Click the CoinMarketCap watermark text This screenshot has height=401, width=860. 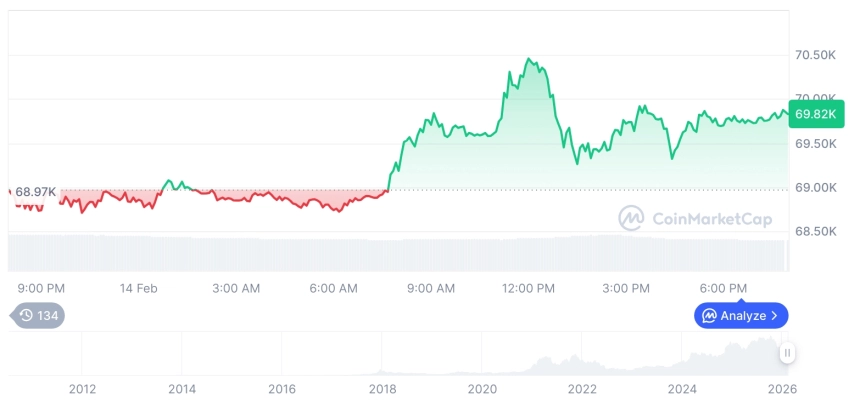click(711, 219)
